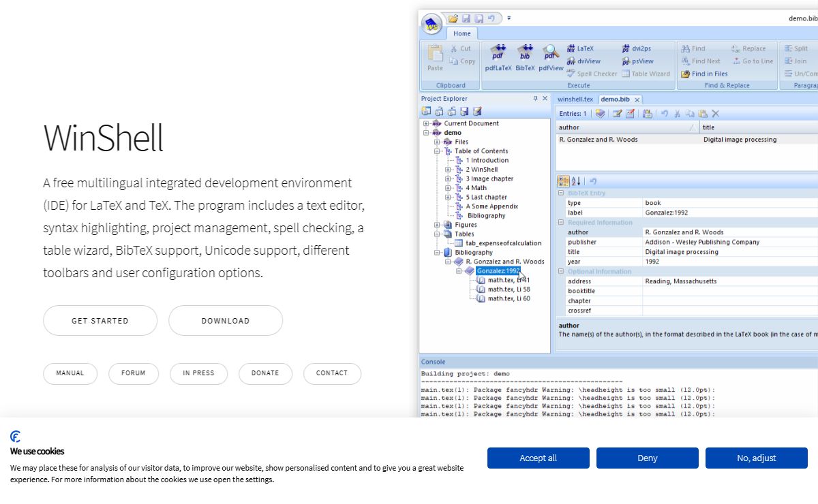The height and width of the screenshot is (504, 818).
Task: Click the WinShell application orb button
Action: [x=431, y=25]
